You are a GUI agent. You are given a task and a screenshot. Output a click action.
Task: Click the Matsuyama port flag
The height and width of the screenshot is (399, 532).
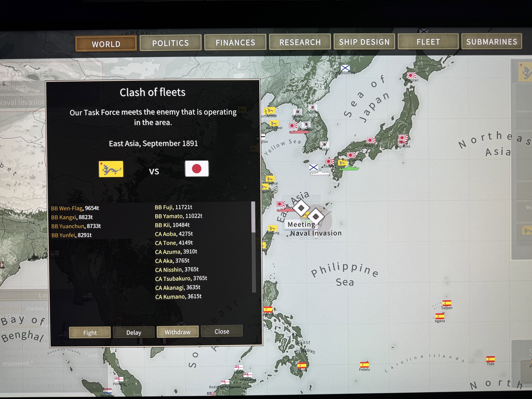click(x=351, y=155)
